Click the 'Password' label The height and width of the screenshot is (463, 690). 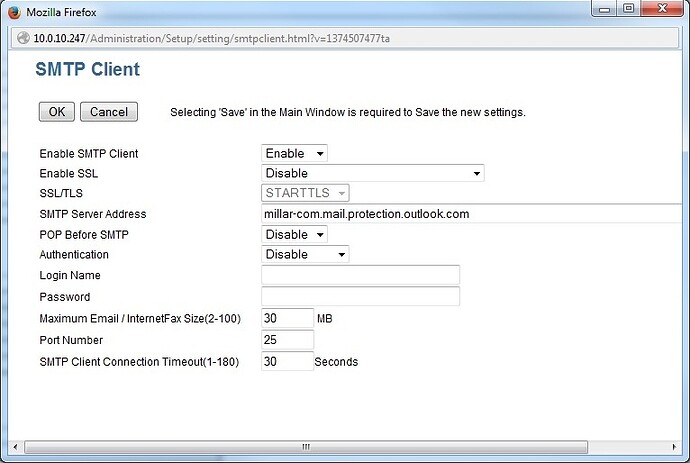click(x=65, y=297)
